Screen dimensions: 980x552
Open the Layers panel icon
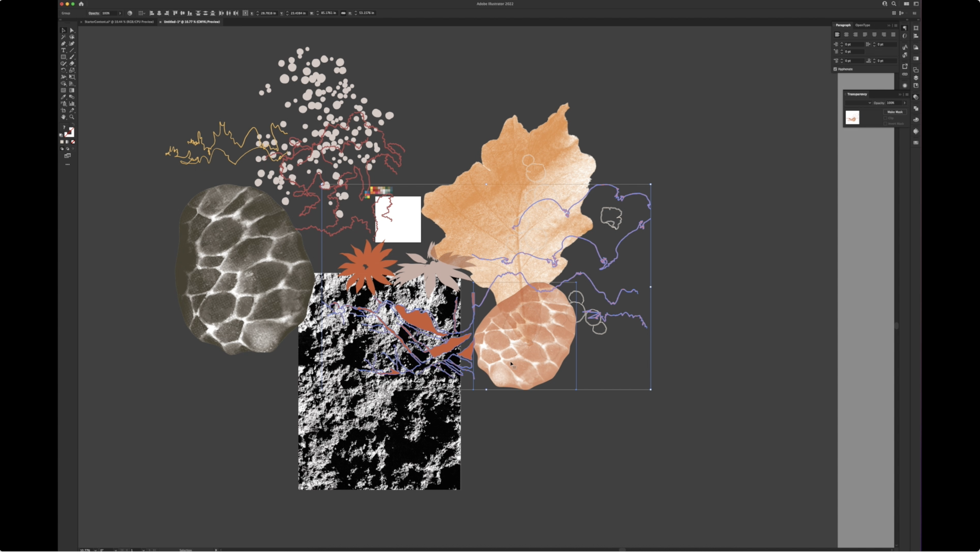(916, 78)
